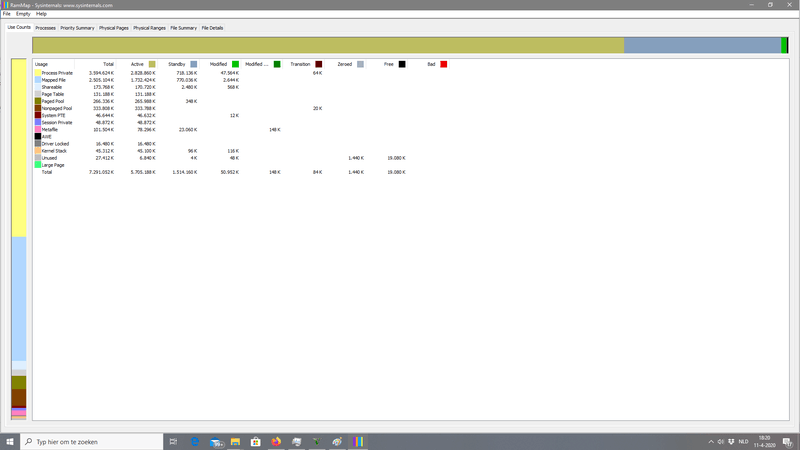This screenshot has width=800, height=450.
Task: Click the Process Private yellow swatch
Action: pos(38,73)
